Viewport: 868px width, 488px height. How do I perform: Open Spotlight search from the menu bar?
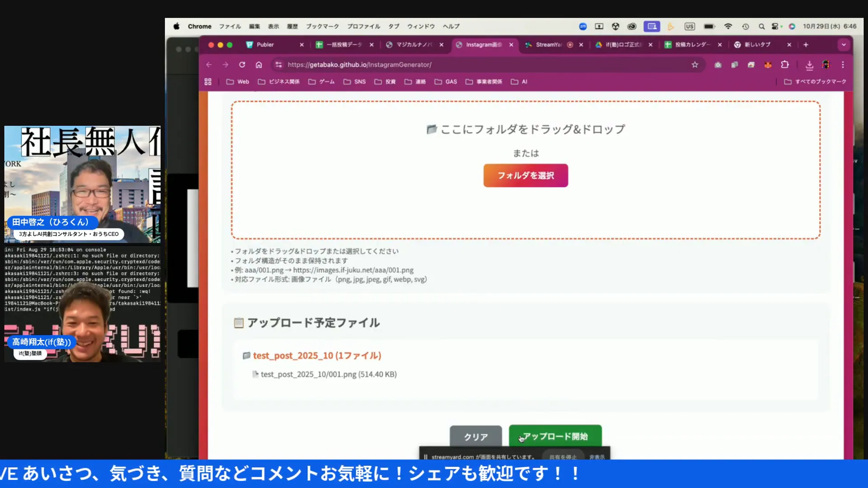(761, 26)
